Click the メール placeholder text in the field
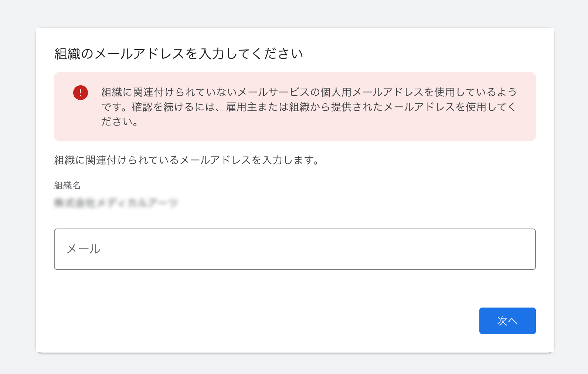The image size is (588, 374). click(x=84, y=249)
